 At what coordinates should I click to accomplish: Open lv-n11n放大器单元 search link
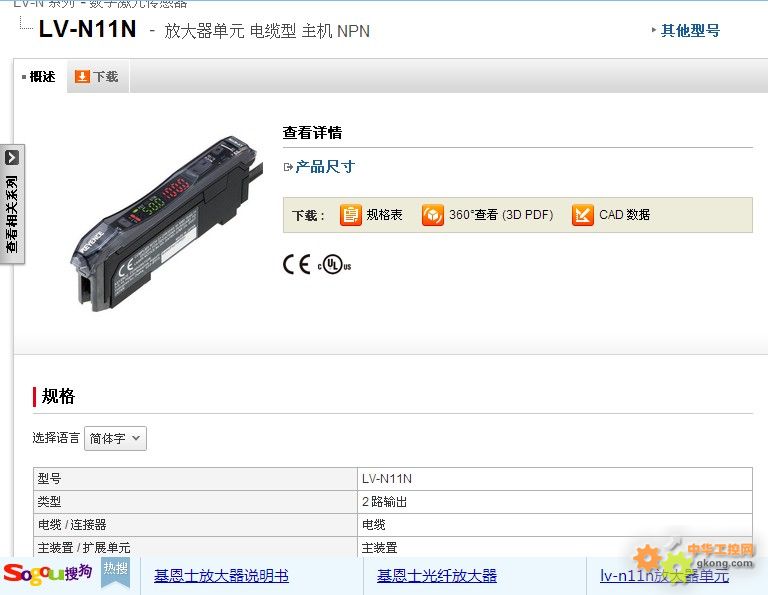(x=665, y=576)
